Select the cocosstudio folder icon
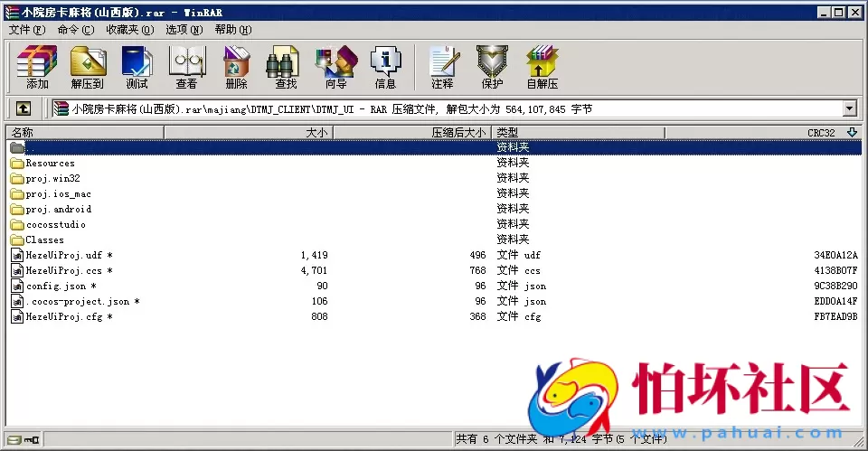 [x=17, y=225]
